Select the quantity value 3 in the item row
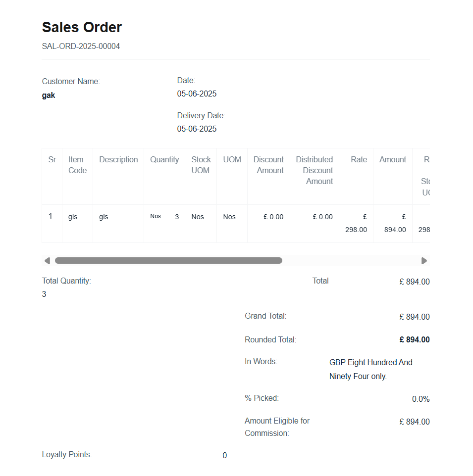 click(177, 217)
